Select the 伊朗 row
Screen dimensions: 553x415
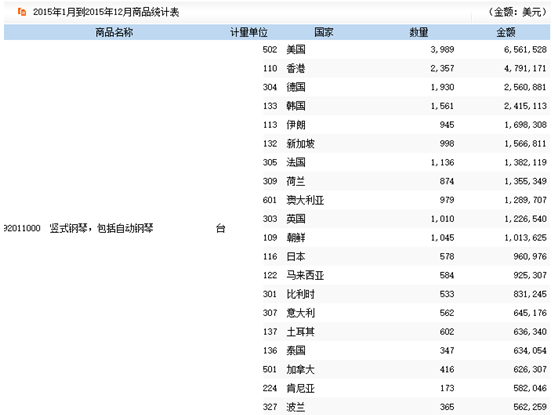[x=406, y=124]
